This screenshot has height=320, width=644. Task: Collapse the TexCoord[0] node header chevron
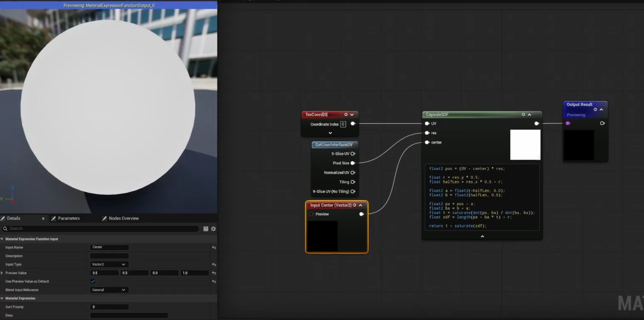coord(352,115)
